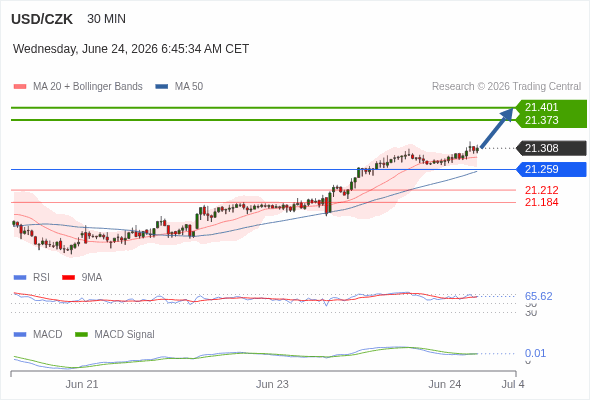Select the 21.401 resistance price tag
The height and width of the screenshot is (400, 590).
click(541, 107)
